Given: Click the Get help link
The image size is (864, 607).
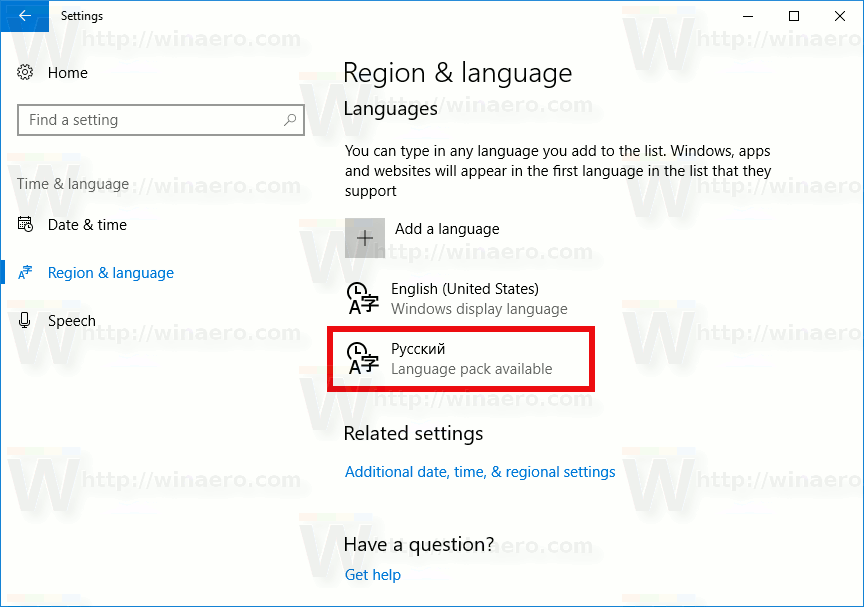Looking at the screenshot, I should pyautogui.click(x=372, y=574).
